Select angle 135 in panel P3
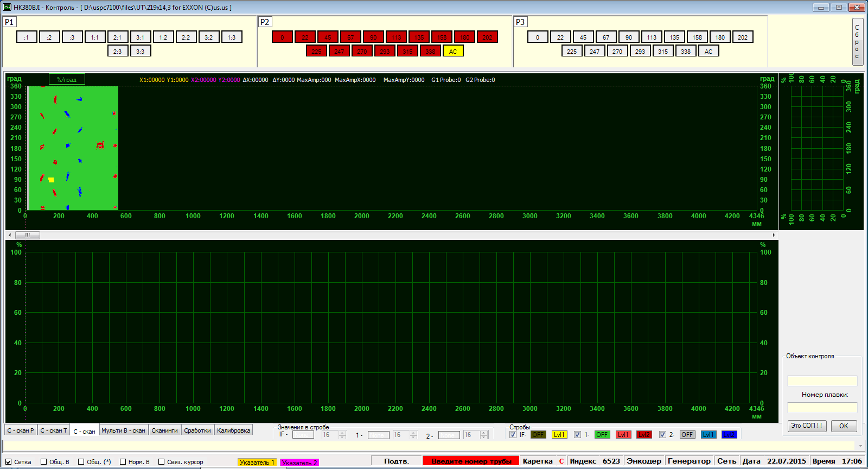868x469 pixels. [x=674, y=37]
